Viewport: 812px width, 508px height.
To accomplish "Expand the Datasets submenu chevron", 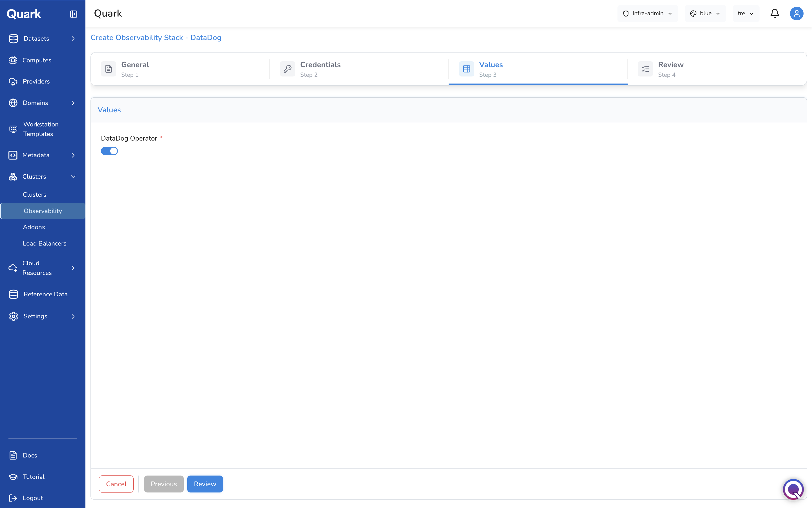I will 73,39.
